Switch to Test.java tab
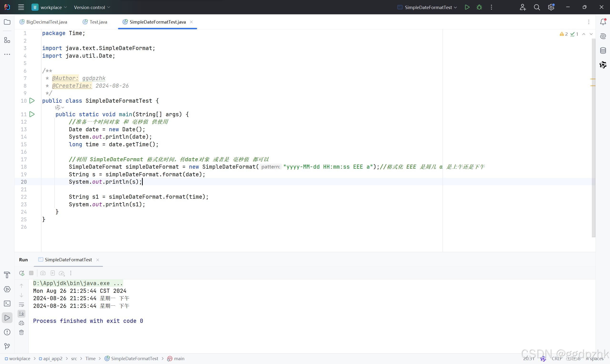This screenshot has height=364, width=610. click(x=95, y=22)
